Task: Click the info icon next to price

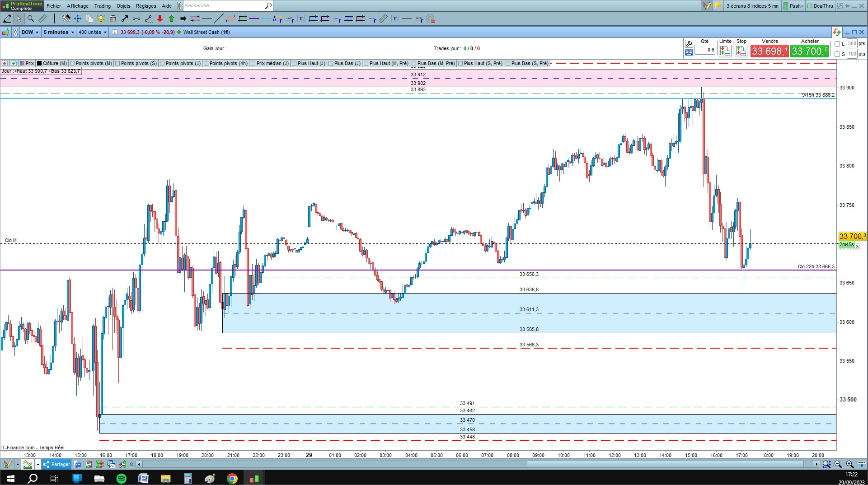Action: pyautogui.click(x=115, y=32)
